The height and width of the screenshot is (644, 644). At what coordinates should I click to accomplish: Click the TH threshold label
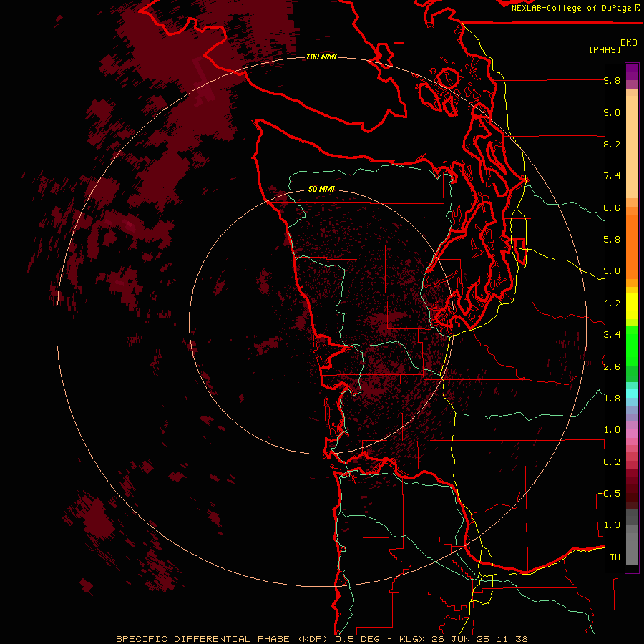click(x=615, y=557)
